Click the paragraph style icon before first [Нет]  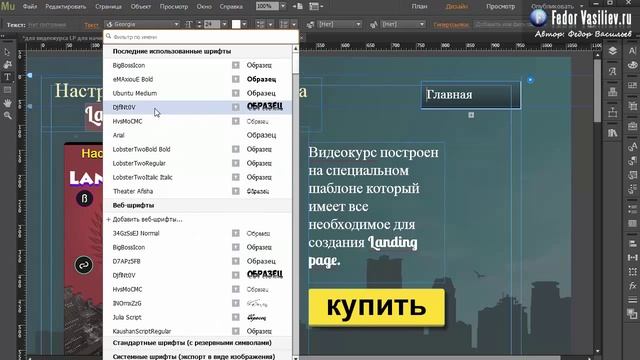[310, 24]
